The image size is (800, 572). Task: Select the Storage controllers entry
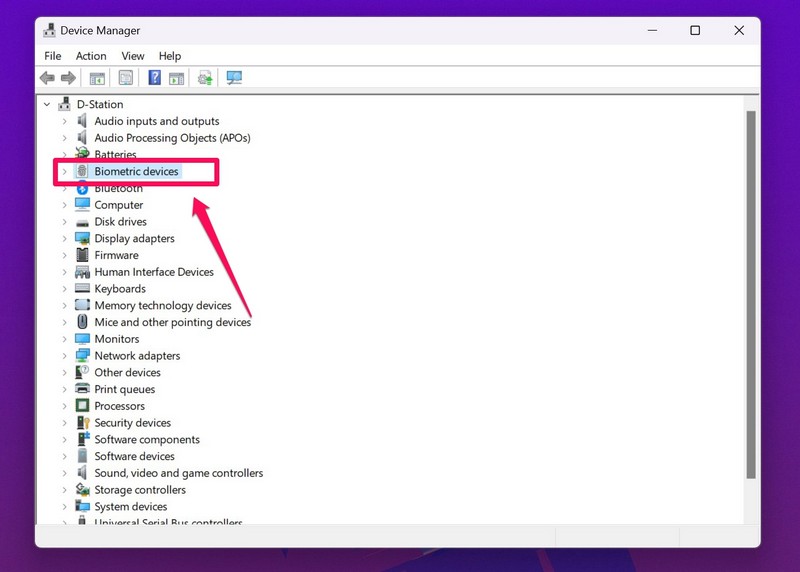140,490
